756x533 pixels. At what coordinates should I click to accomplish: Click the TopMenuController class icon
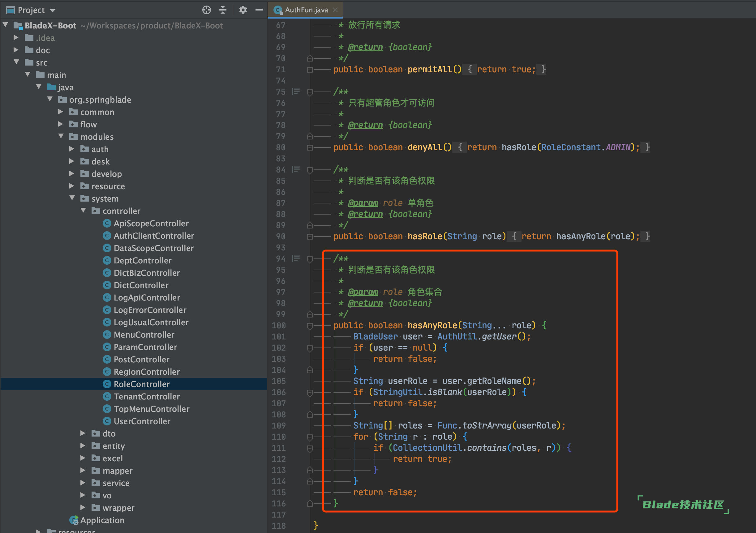(107, 409)
